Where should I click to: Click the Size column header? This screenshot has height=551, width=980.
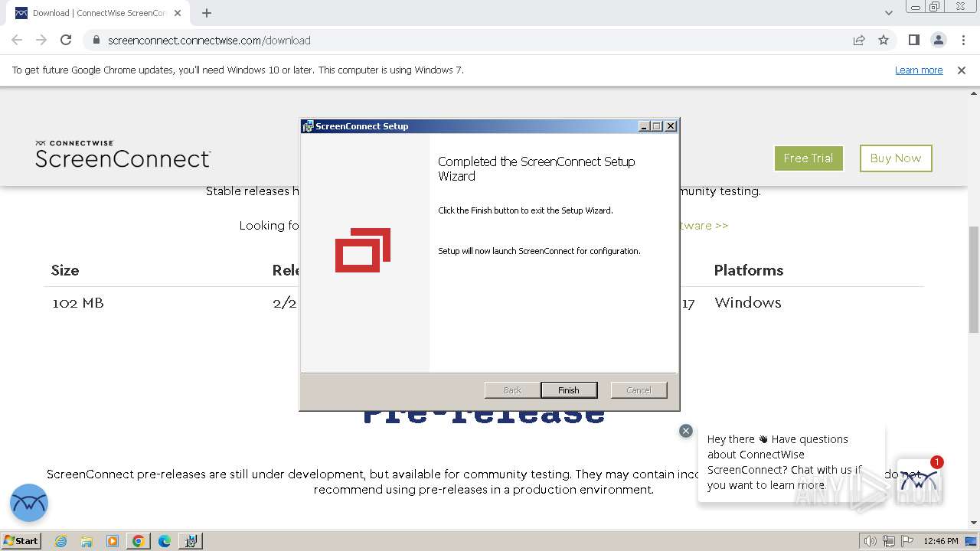tap(65, 270)
